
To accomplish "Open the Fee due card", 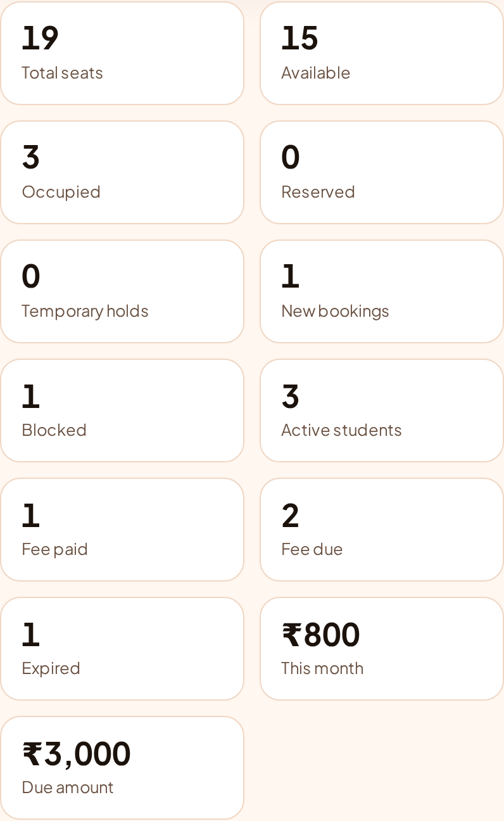I will coord(382,530).
